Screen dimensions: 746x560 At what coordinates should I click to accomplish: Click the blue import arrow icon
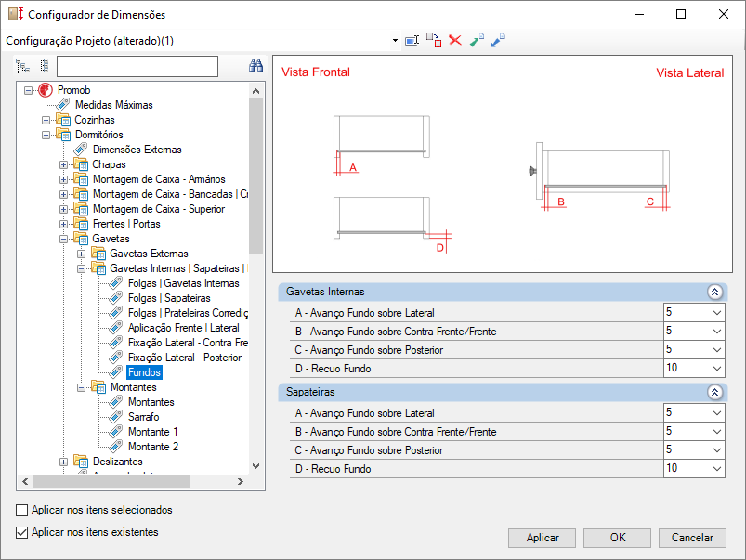[498, 41]
